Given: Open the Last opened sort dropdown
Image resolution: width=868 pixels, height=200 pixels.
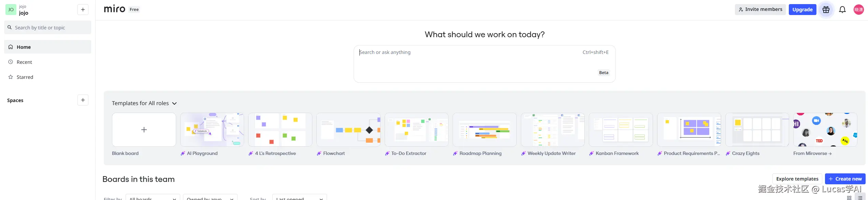Looking at the screenshot, I should click(299, 198).
